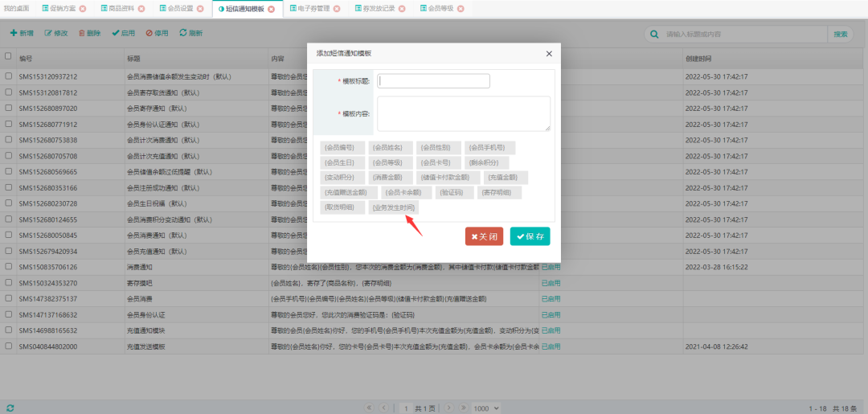The height and width of the screenshot is (414, 868).
Task: Close the dialog with the X icon
Action: click(x=549, y=54)
